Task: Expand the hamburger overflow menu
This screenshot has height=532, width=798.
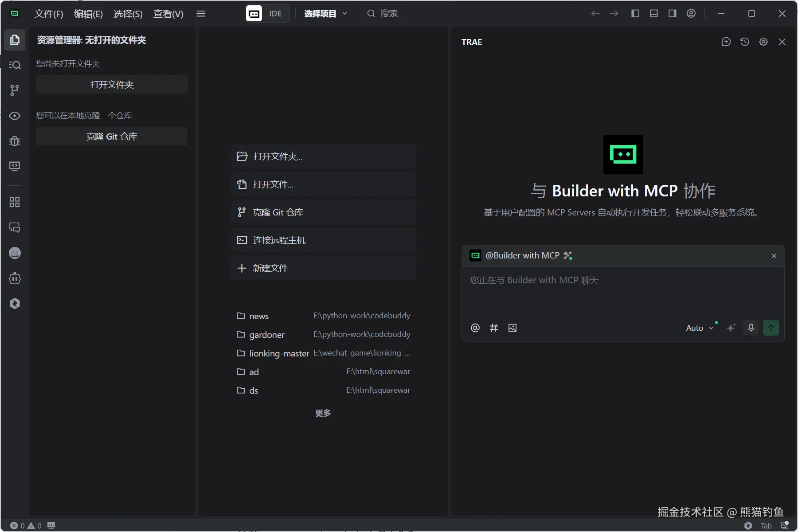Action: coord(201,14)
